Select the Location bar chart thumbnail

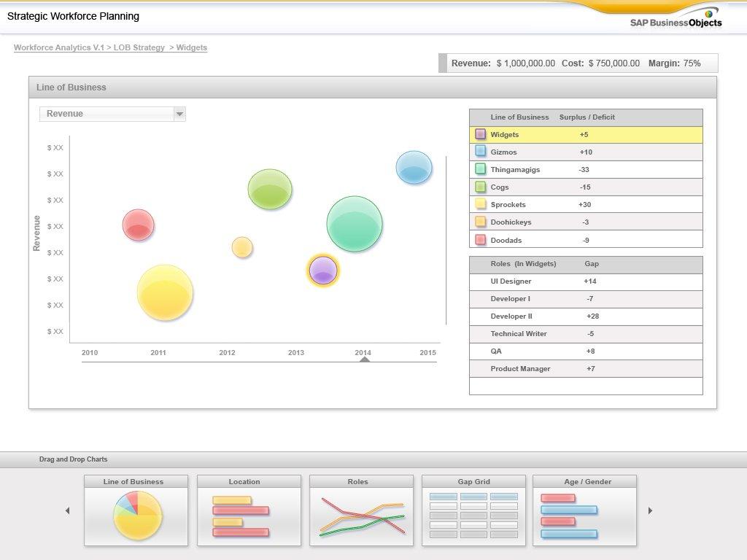click(249, 516)
